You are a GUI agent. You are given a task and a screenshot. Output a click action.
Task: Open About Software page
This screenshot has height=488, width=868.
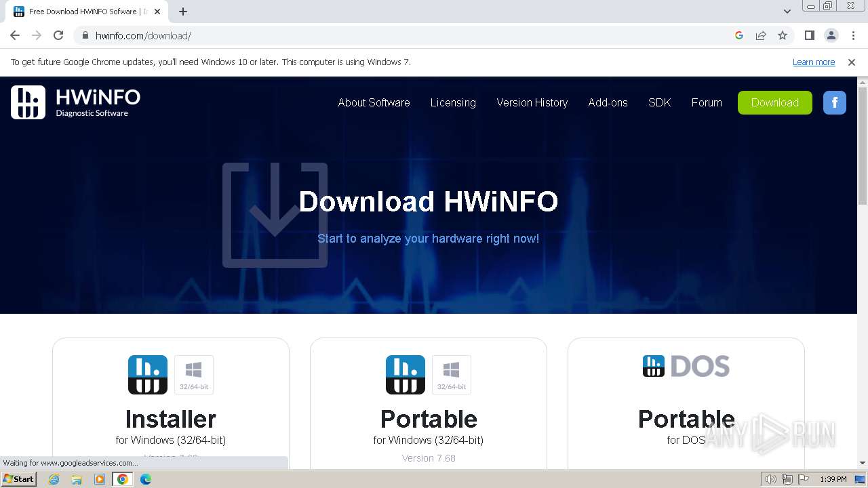(x=374, y=102)
